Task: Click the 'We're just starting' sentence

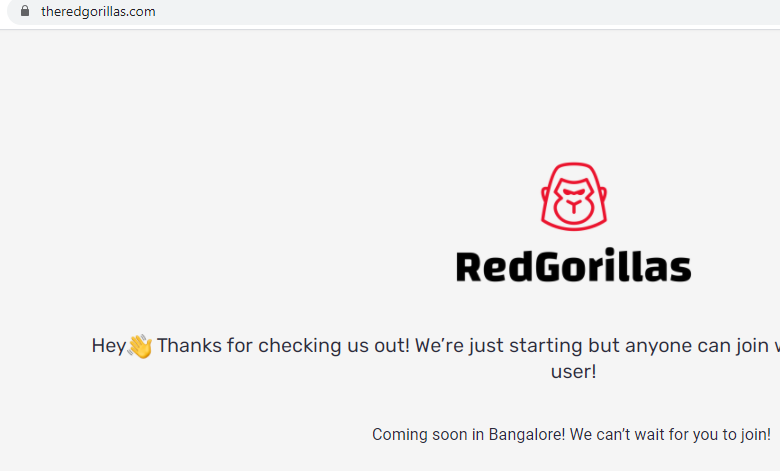Action: coord(498,345)
